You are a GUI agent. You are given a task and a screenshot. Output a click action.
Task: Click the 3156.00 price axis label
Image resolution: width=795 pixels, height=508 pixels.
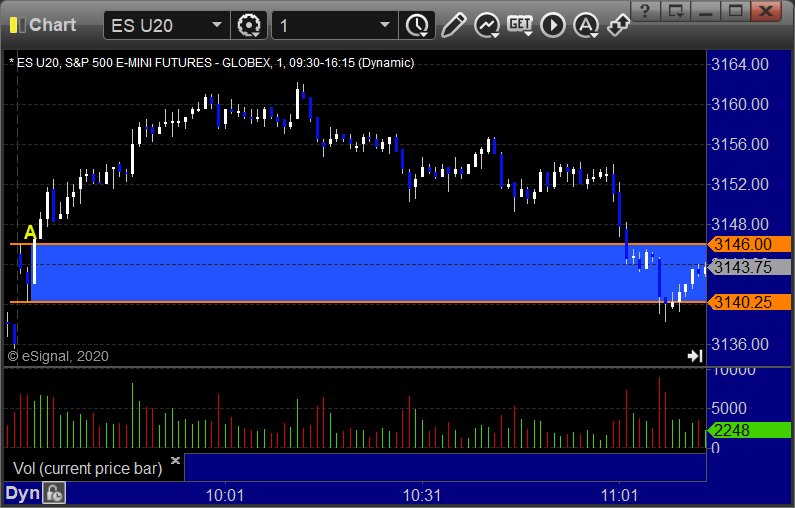coord(740,144)
